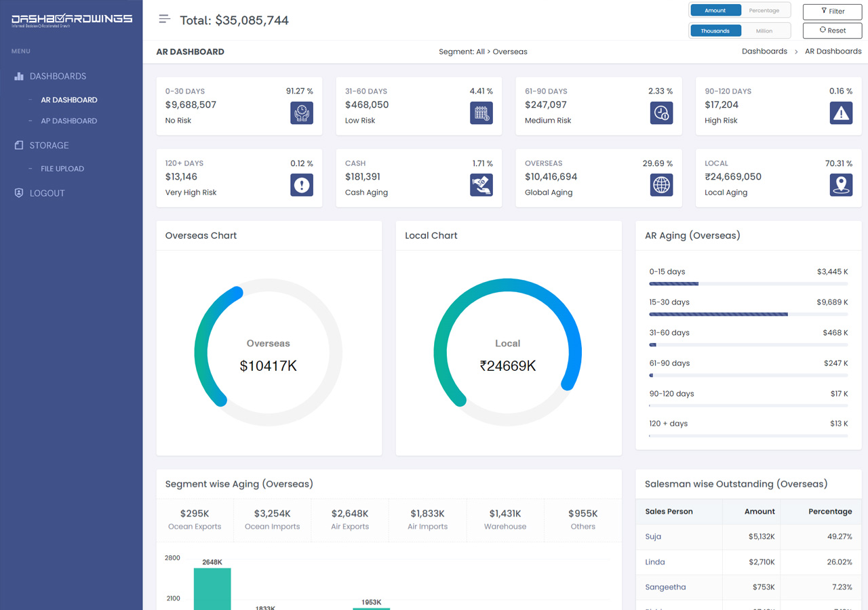This screenshot has height=610, width=868.
Task: Click the 31-60 Days calendar icon
Action: [x=481, y=113]
